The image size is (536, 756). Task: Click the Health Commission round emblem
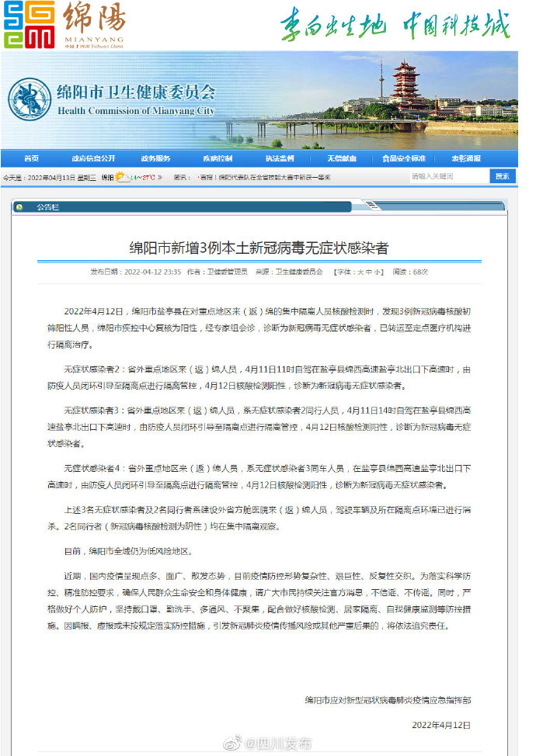point(30,99)
